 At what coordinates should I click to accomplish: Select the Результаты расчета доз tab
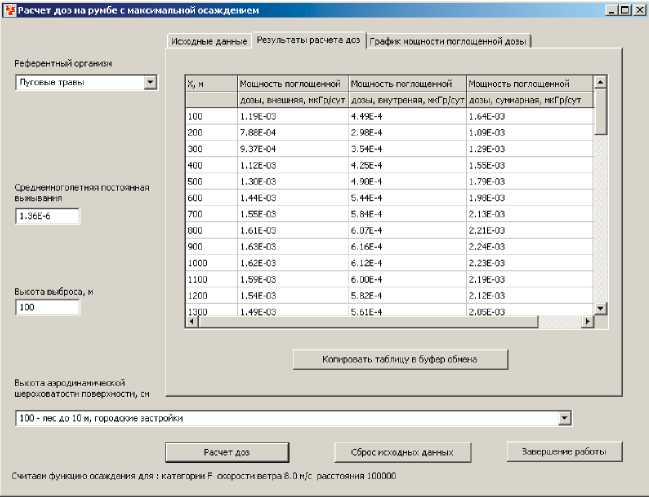point(308,41)
